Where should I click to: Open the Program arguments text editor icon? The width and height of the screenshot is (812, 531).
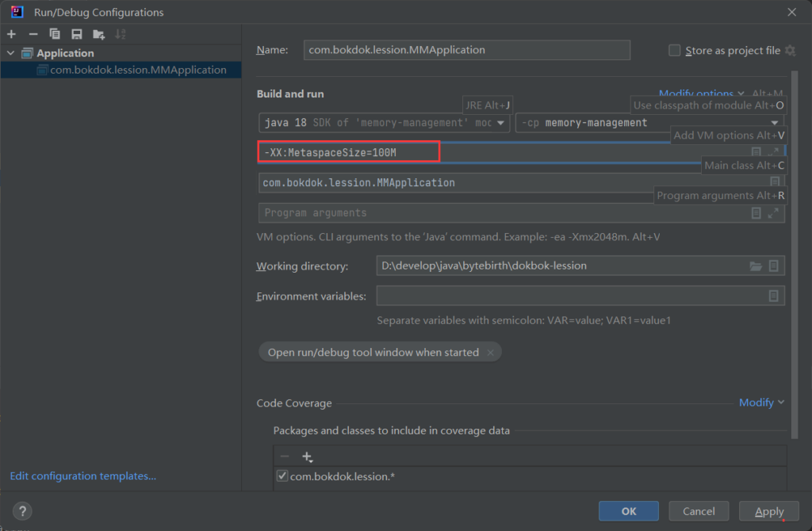(756, 212)
